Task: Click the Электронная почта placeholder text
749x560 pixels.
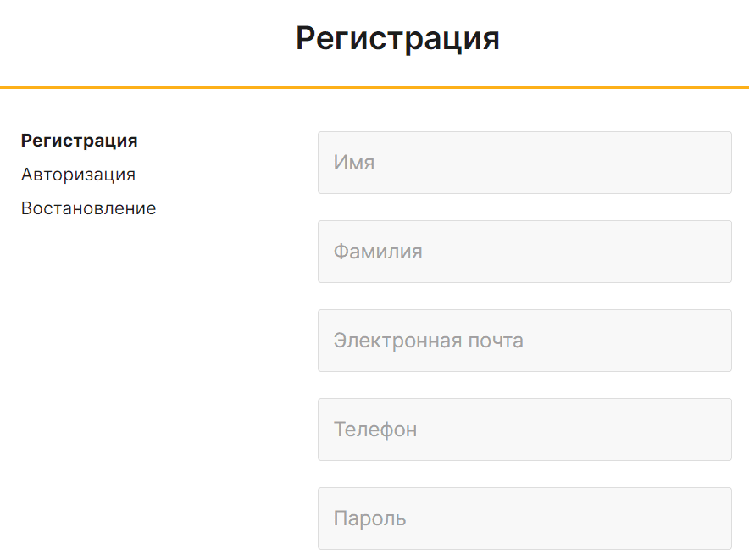Action: [428, 341]
